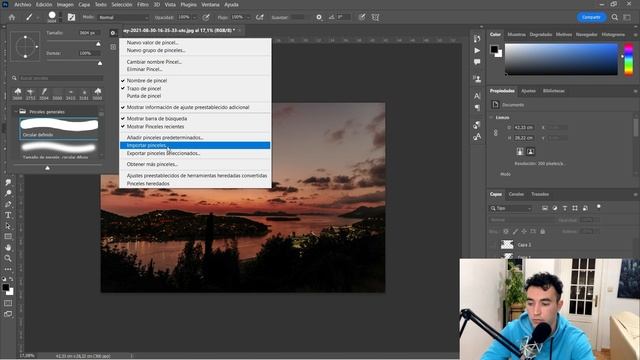Select the Zoom tool
The height and width of the screenshot is (360, 640).
point(8,258)
